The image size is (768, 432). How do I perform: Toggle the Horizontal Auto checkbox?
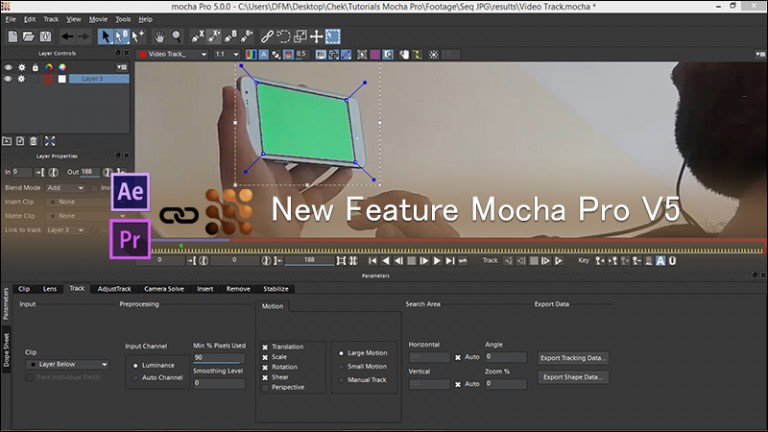pyautogui.click(x=457, y=358)
